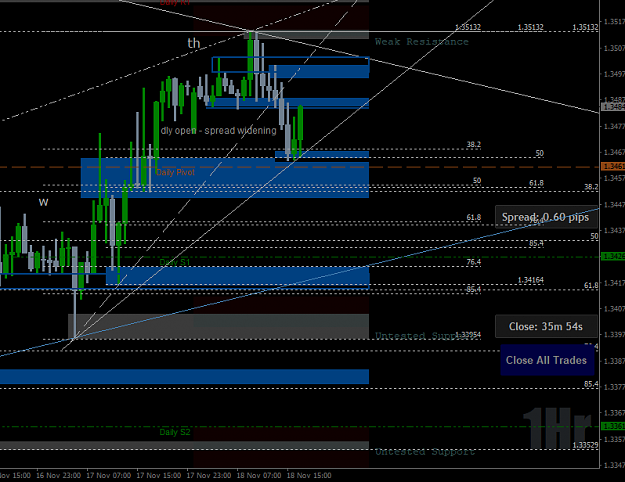Click the gray current price tag on axis

(x=613, y=107)
